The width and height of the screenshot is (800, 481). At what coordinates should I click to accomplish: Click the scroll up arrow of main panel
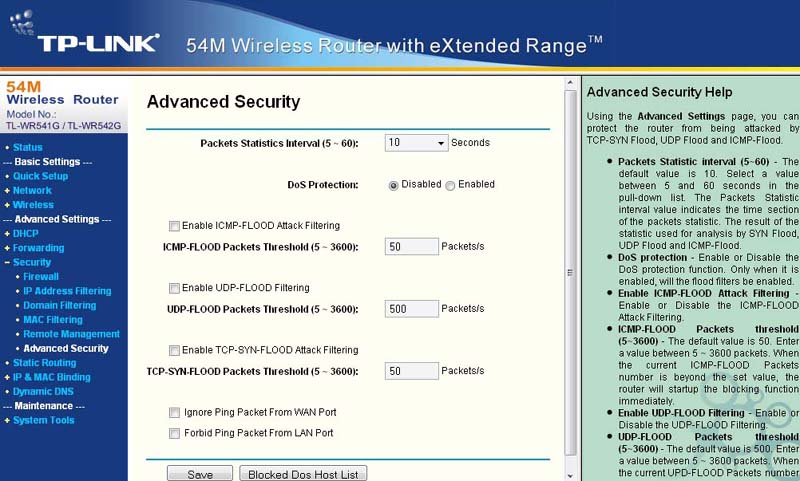tap(570, 83)
